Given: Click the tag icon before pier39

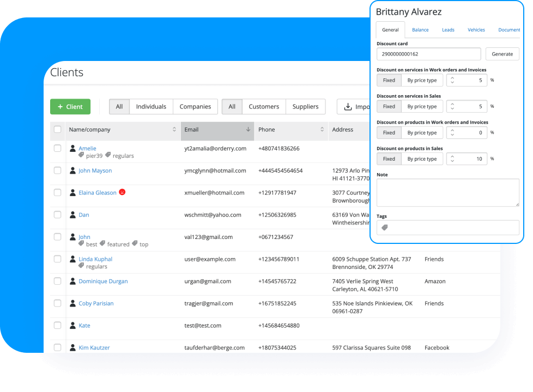Looking at the screenshot, I should (x=81, y=155).
